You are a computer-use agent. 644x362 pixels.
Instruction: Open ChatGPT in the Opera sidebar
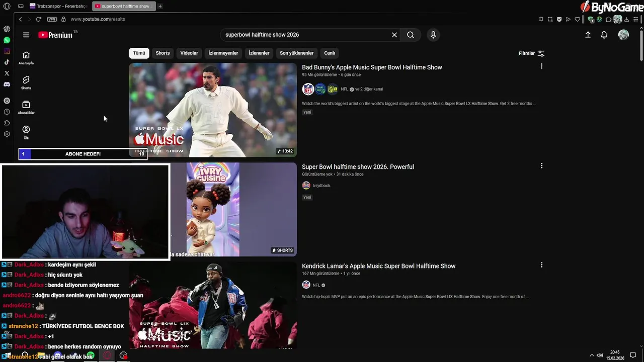tap(7, 29)
